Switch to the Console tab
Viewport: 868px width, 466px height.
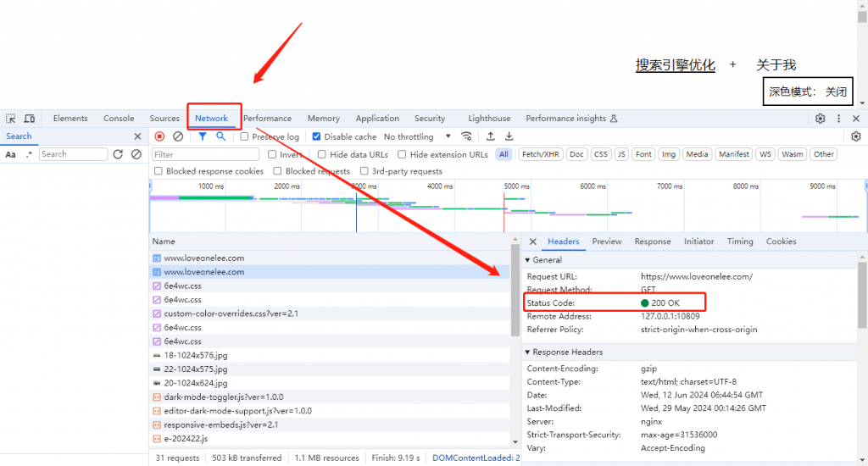(x=119, y=119)
